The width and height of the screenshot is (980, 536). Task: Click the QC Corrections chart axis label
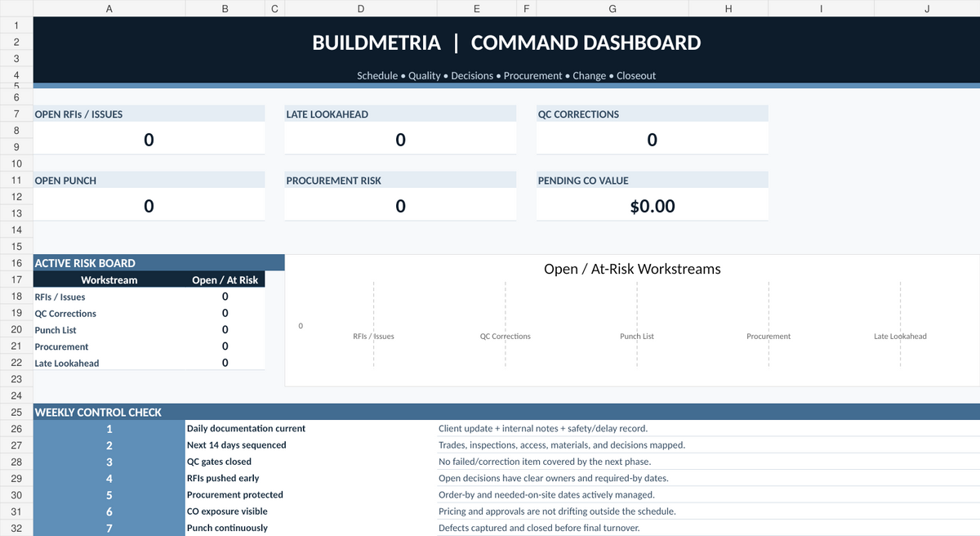505,336
